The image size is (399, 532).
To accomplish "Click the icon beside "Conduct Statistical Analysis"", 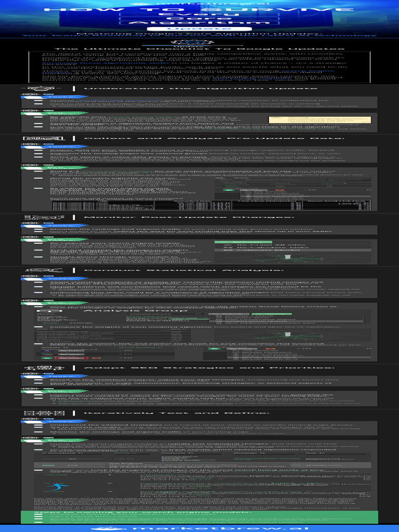I will 44,270.
